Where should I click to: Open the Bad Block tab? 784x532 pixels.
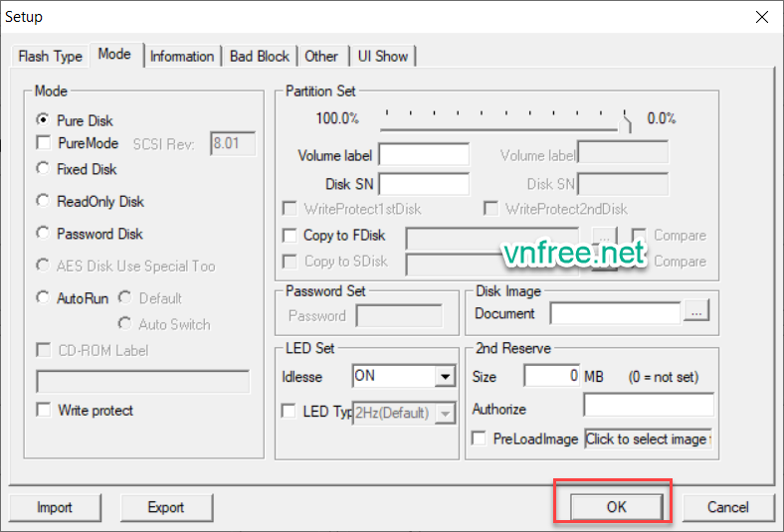click(259, 57)
